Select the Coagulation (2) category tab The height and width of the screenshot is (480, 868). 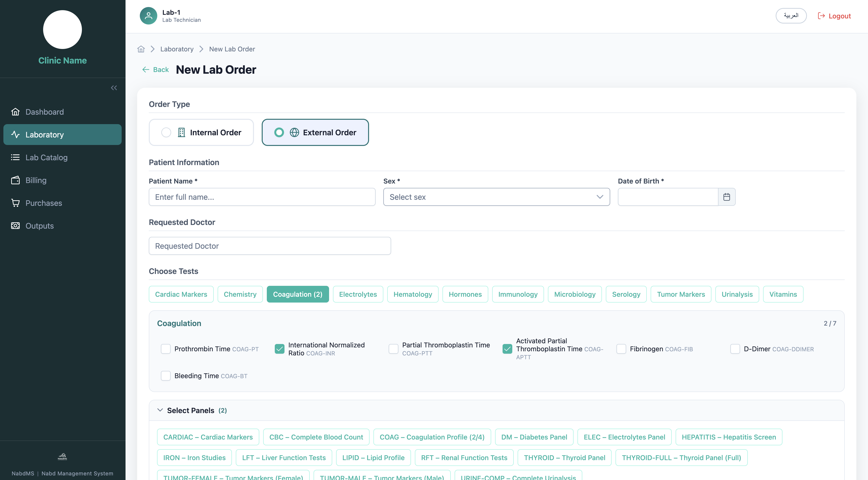tap(298, 294)
